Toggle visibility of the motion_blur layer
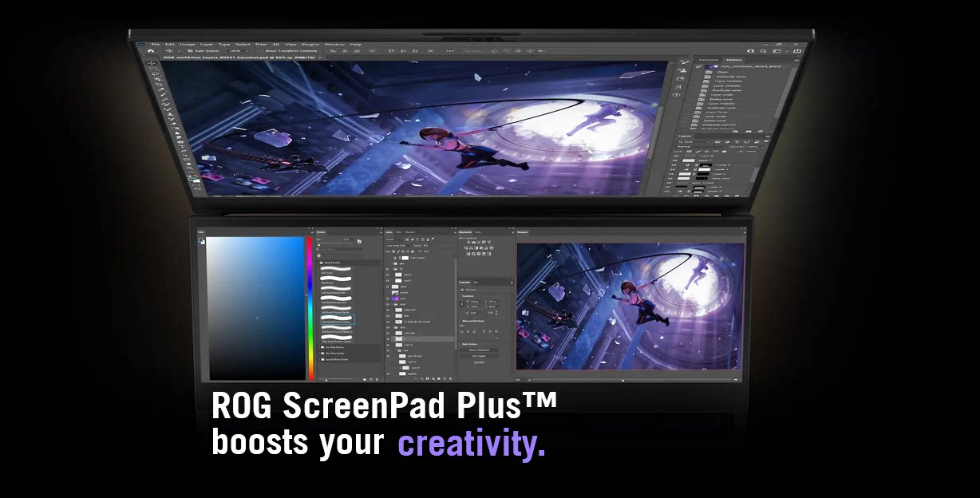The image size is (980, 498). click(x=388, y=310)
